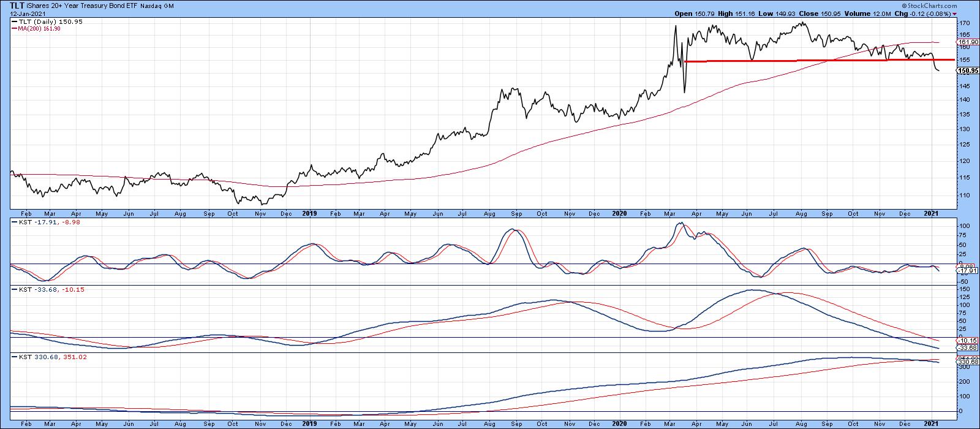
Task: Select the 150.95 last-price tag on price axis
Action: pos(966,71)
